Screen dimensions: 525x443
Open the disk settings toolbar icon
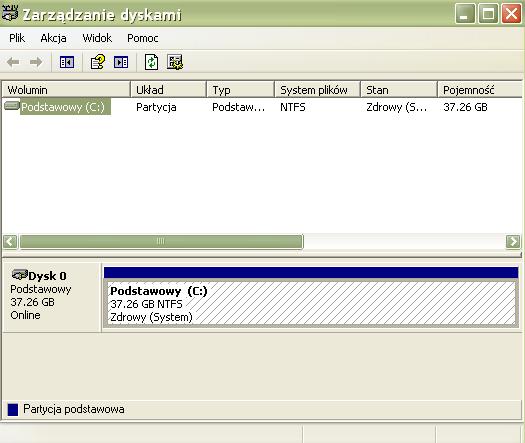click(175, 62)
